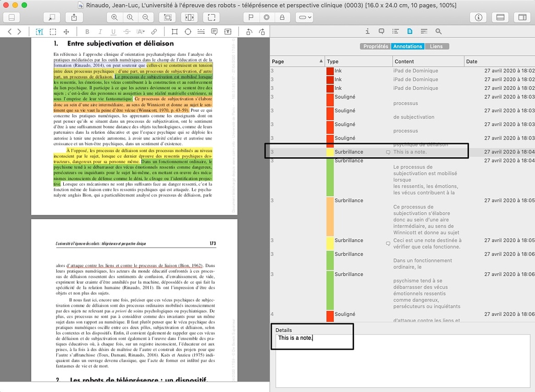Navigate back with the left arrow button
Viewport: 535px width, 392px height.
click(x=10, y=31)
